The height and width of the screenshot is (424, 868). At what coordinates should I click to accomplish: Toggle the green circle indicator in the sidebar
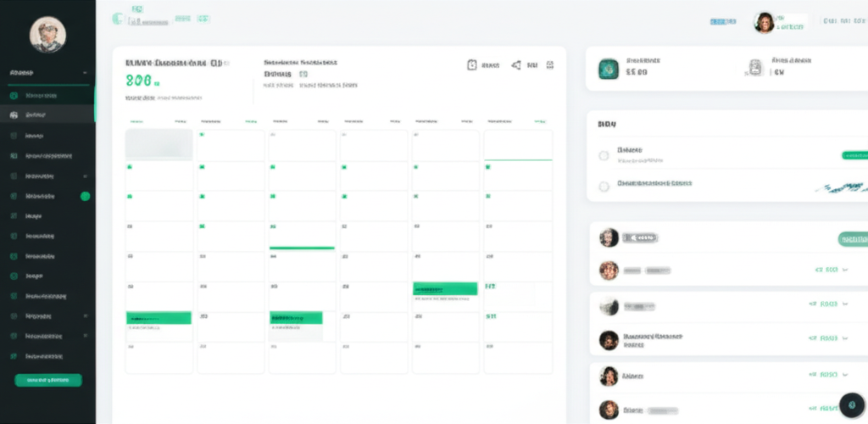pos(85,196)
